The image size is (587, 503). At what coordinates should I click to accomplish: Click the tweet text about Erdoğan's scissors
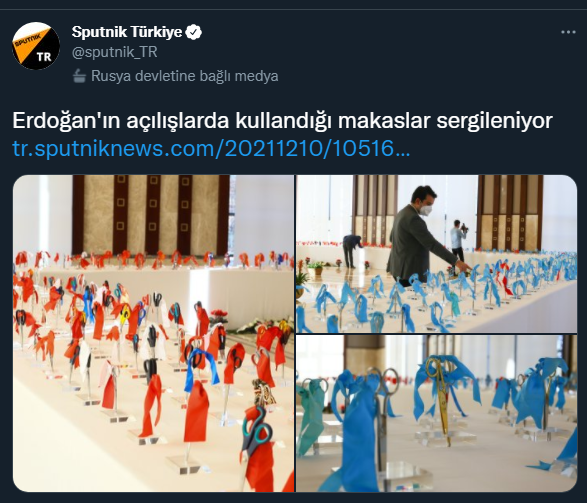[x=283, y=121]
